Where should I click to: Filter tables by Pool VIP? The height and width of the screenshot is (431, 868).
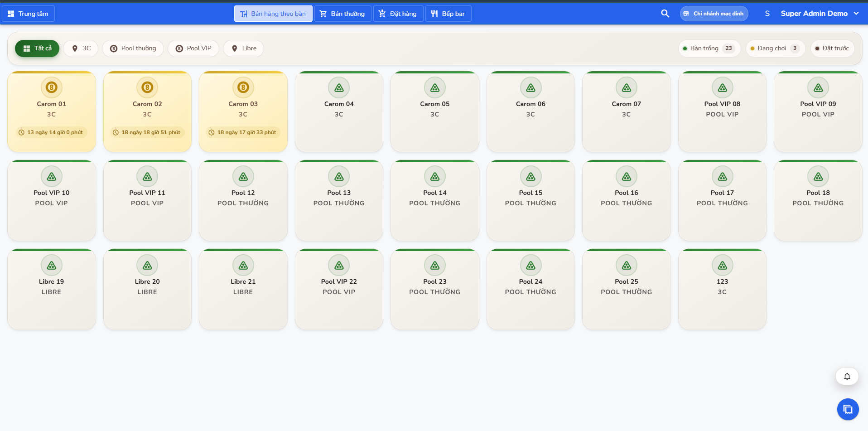click(x=193, y=48)
